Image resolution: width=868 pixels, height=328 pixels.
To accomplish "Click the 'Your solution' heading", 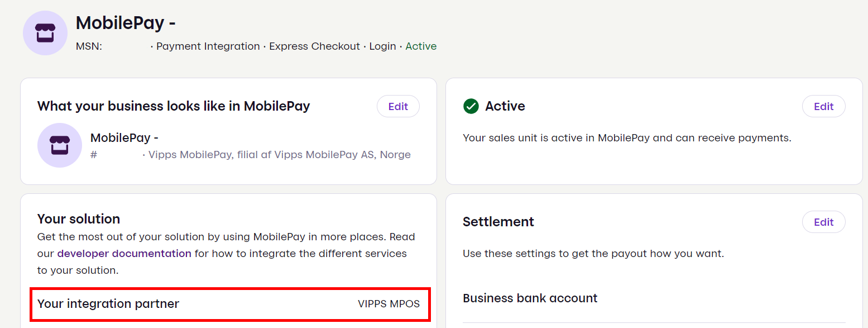I will pyautogui.click(x=79, y=218).
